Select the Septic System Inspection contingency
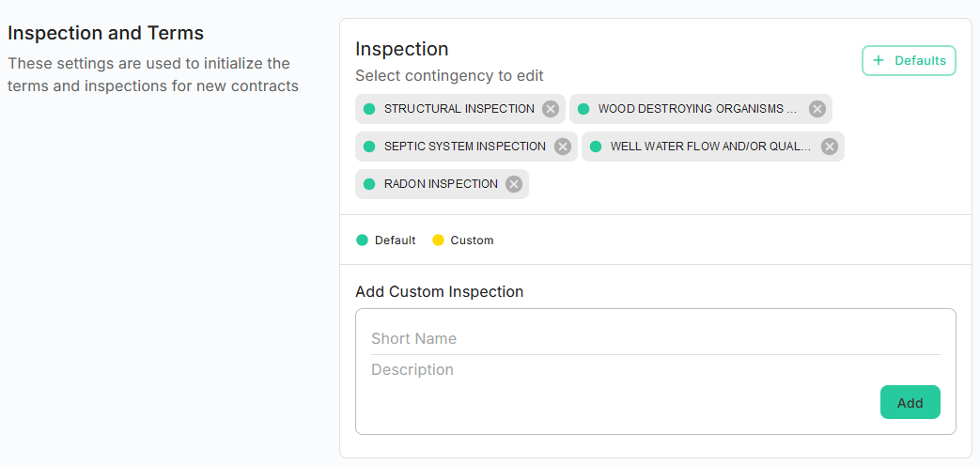 [464, 147]
